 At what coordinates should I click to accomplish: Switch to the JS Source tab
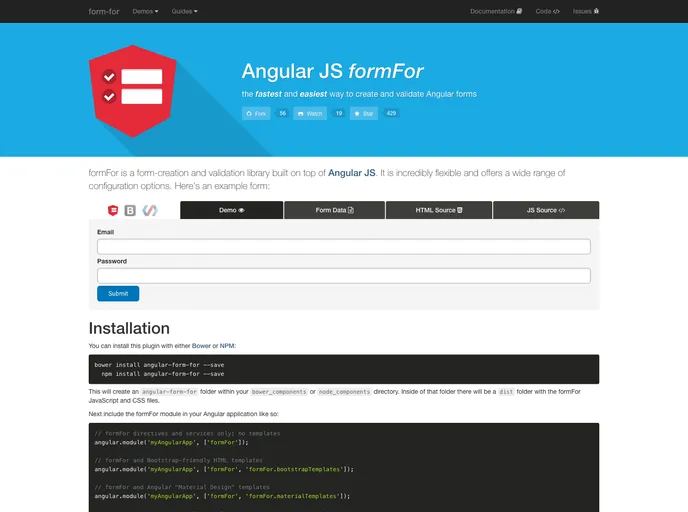[x=546, y=210]
